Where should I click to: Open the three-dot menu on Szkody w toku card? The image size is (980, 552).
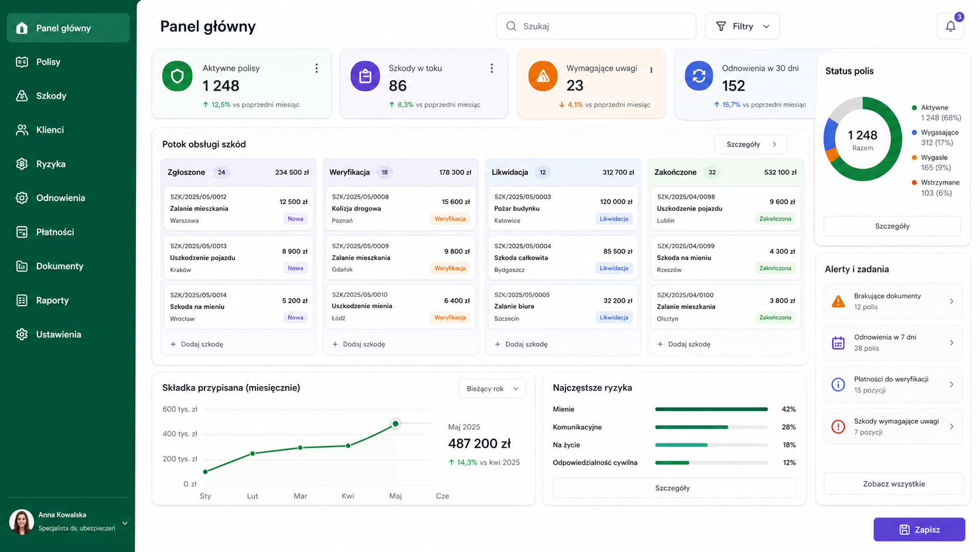tap(492, 69)
